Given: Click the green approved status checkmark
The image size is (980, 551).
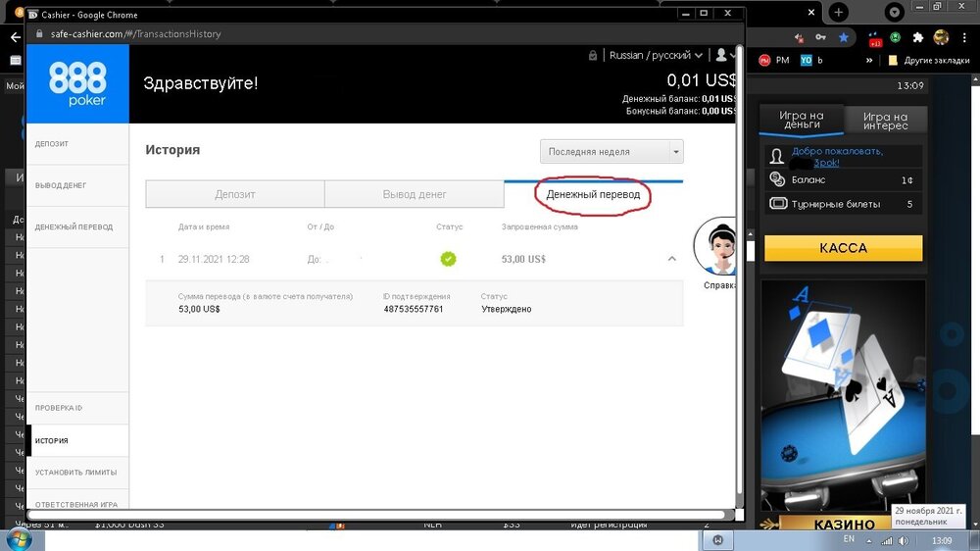Looking at the screenshot, I should point(448,259).
